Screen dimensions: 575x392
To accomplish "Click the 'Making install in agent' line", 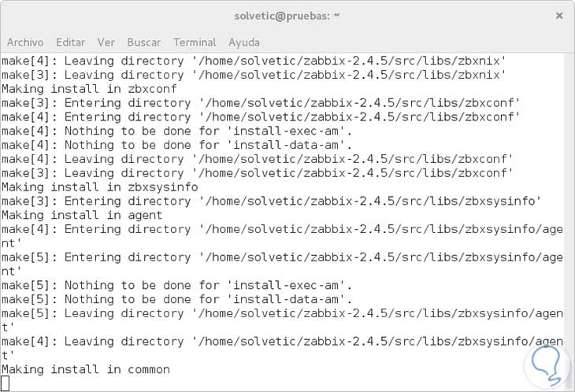I will click(x=82, y=215).
